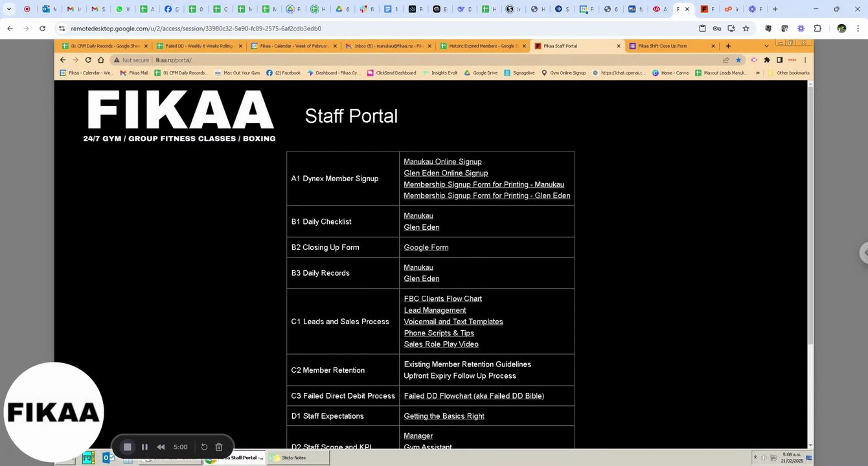
Task: Share the page from the remote address bar
Action: click(726, 60)
